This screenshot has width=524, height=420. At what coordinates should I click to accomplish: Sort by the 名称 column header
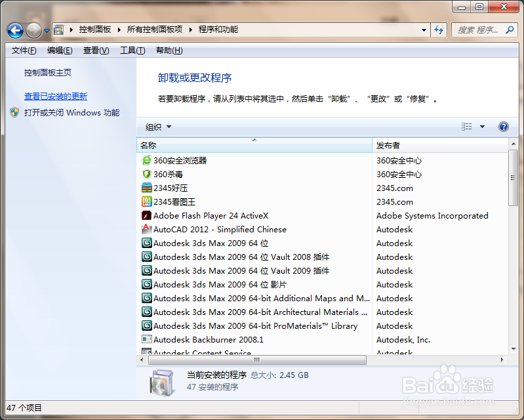254,146
